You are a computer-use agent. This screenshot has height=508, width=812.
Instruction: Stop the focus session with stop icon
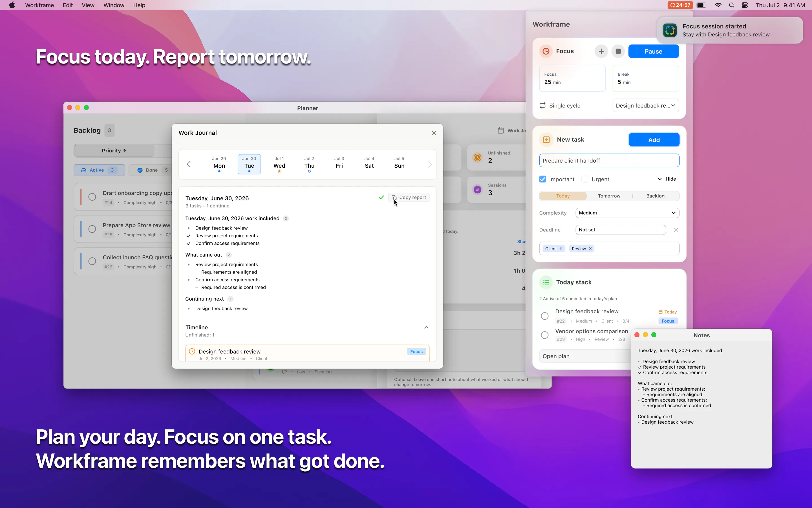[618, 51]
